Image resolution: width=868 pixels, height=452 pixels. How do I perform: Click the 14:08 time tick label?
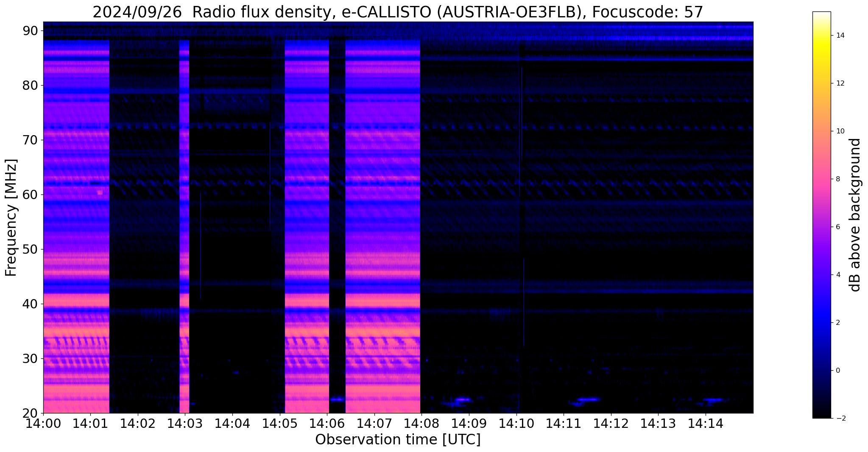[x=421, y=423]
